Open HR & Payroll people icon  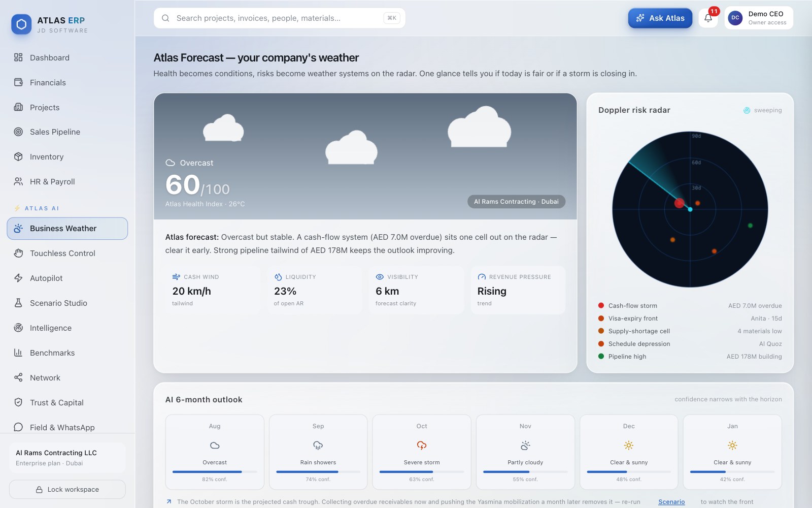(18, 181)
